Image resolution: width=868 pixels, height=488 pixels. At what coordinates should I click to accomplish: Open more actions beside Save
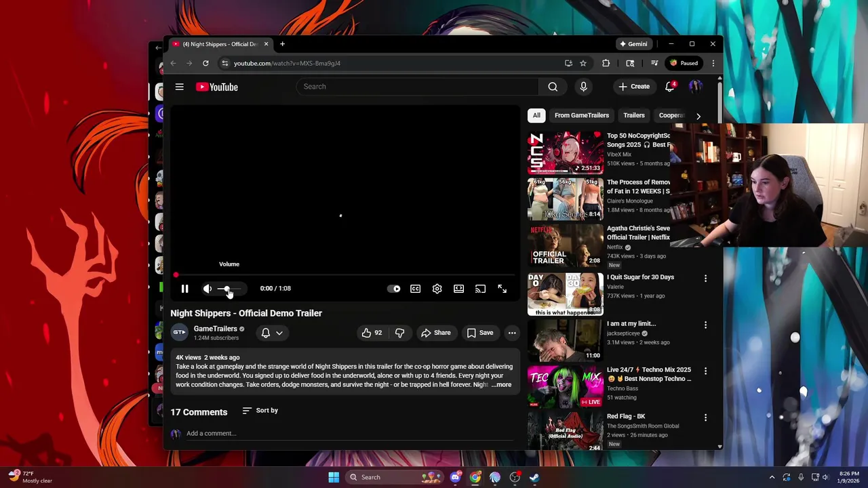[512, 333]
